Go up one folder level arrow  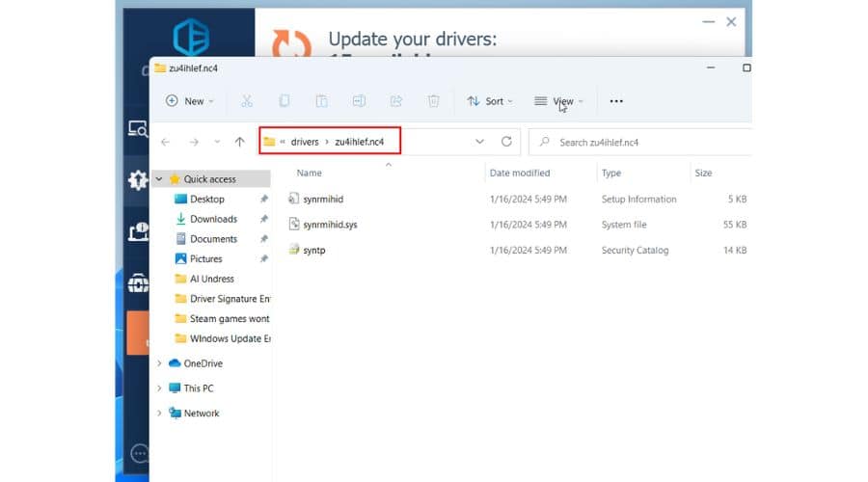click(x=240, y=143)
